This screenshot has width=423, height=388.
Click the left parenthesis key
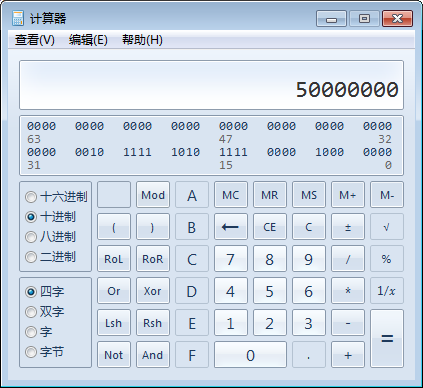tap(114, 227)
